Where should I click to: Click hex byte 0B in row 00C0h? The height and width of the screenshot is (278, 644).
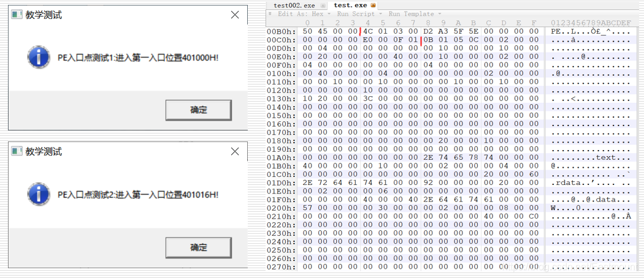tap(428, 40)
